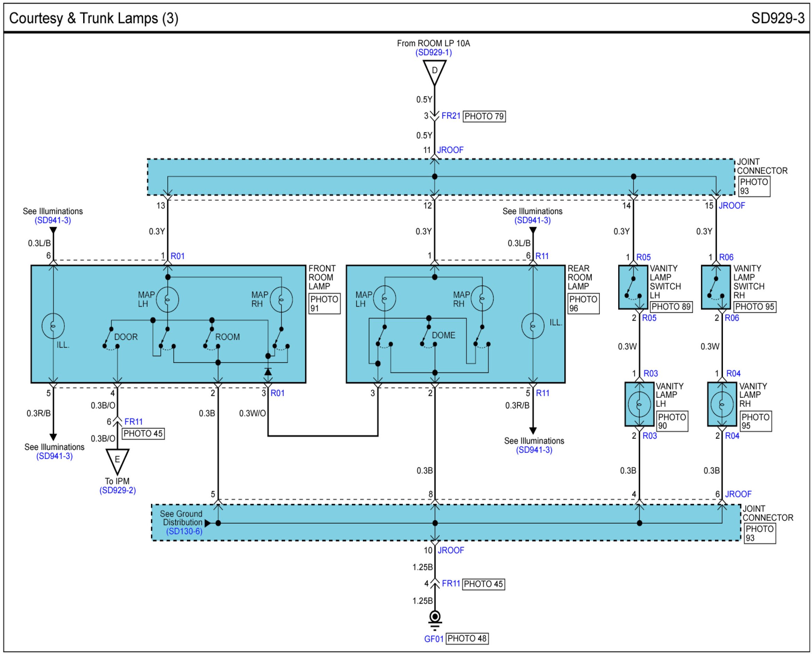Click the PHOTO 96 box for rear room lamp
Viewport: 812px width, 654px height.
[583, 304]
